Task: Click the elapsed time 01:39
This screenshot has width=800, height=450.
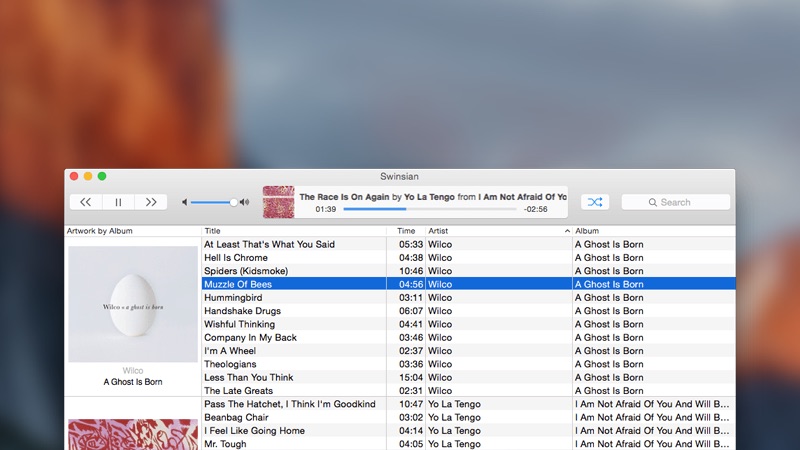Action: click(x=326, y=209)
